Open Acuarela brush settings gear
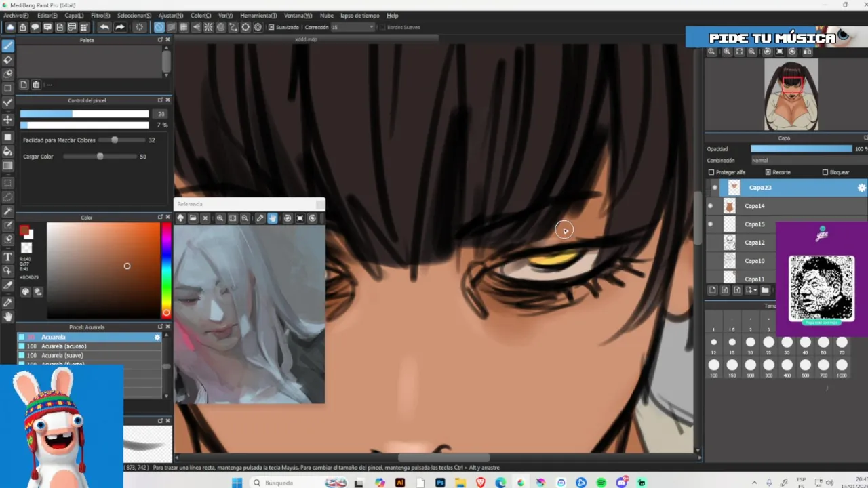 pyautogui.click(x=157, y=337)
